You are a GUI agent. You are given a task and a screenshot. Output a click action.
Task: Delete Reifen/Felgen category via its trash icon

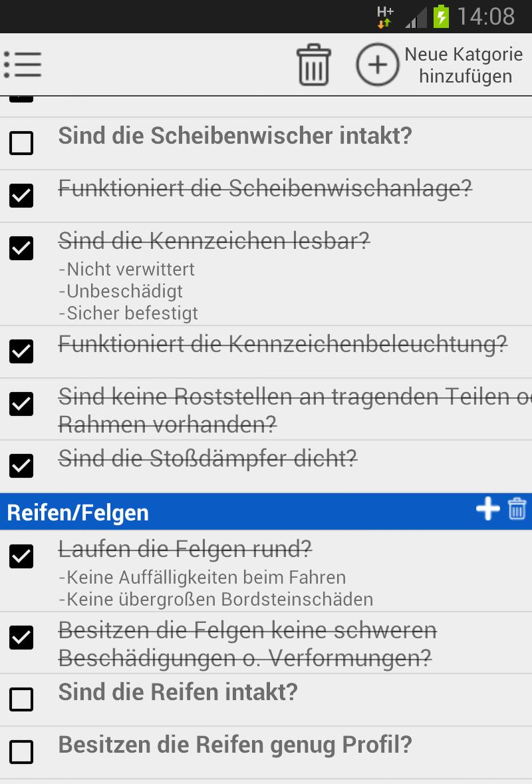click(x=517, y=510)
